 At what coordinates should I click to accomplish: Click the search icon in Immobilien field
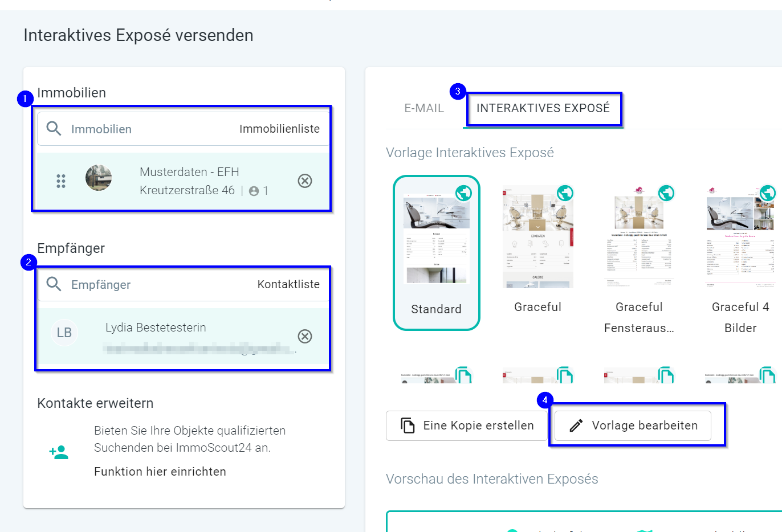(x=54, y=129)
